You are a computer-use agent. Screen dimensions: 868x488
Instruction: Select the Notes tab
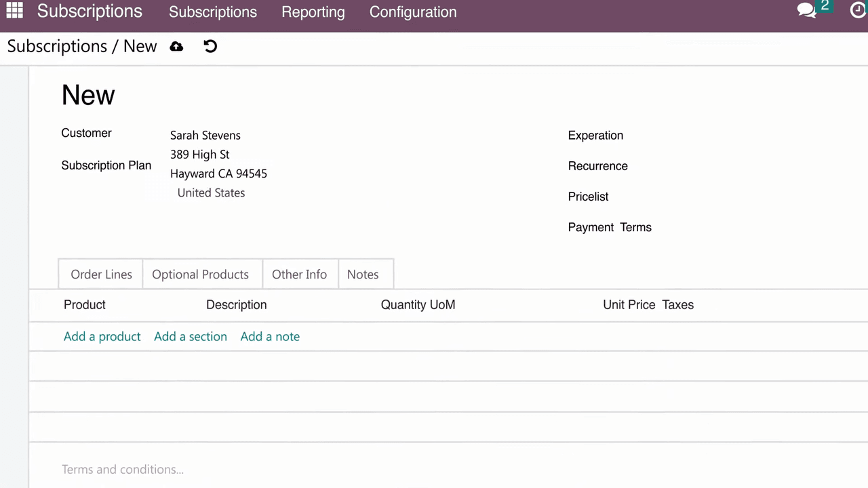tap(363, 274)
